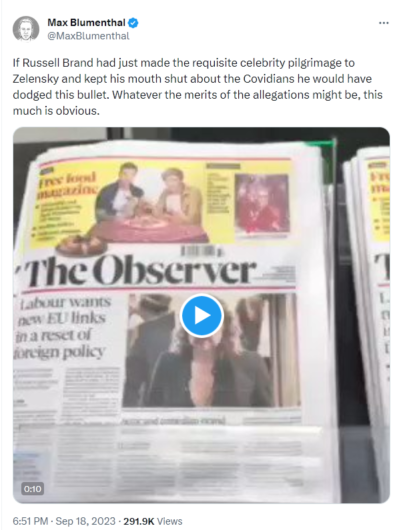The image size is (401, 530).
Task: Click the Labour wants new EU links headline
Action: (x=62, y=327)
